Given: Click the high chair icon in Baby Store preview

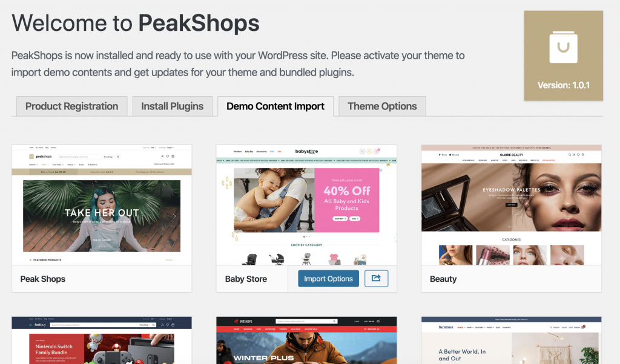Looking at the screenshot, I should pyautogui.click(x=306, y=259).
